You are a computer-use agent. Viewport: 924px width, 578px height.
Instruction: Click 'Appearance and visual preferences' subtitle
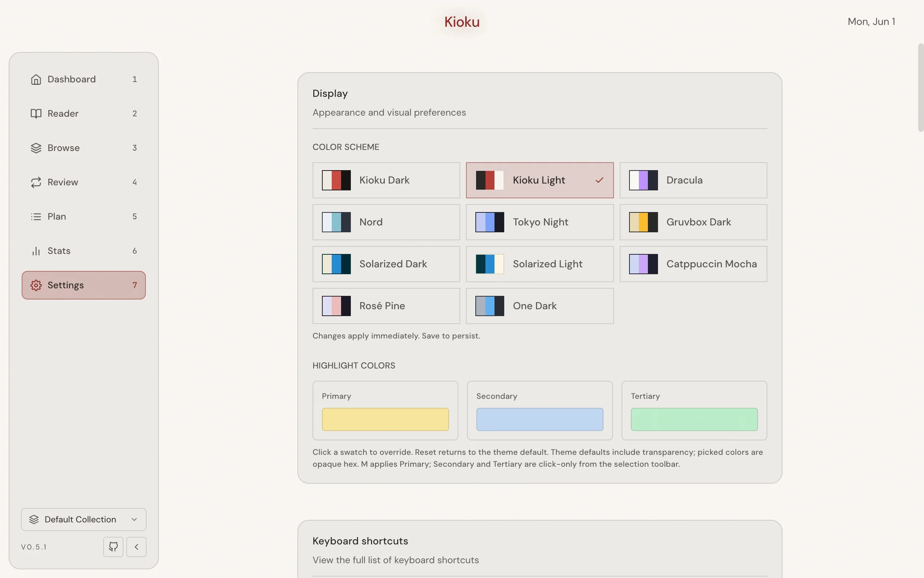pyautogui.click(x=389, y=112)
